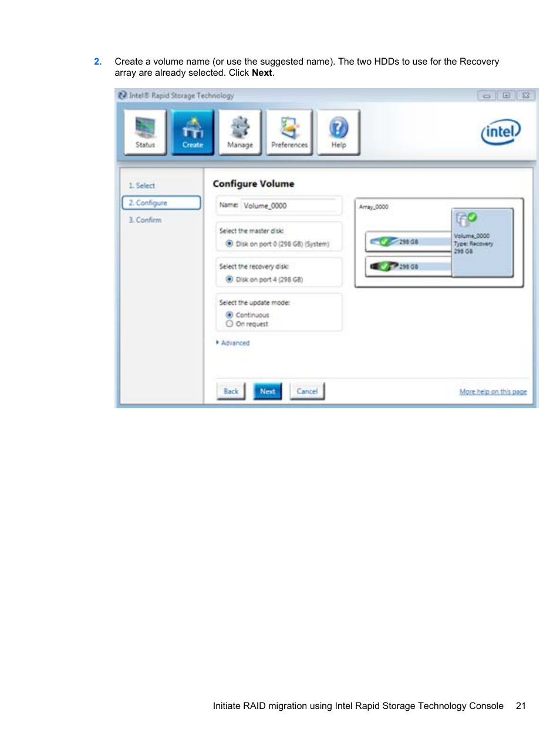Click the Cancel button
This screenshot has width=560, height=746.
click(307, 391)
